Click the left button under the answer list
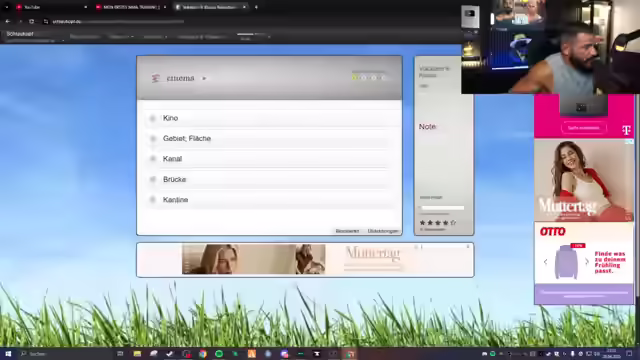 click(347, 231)
